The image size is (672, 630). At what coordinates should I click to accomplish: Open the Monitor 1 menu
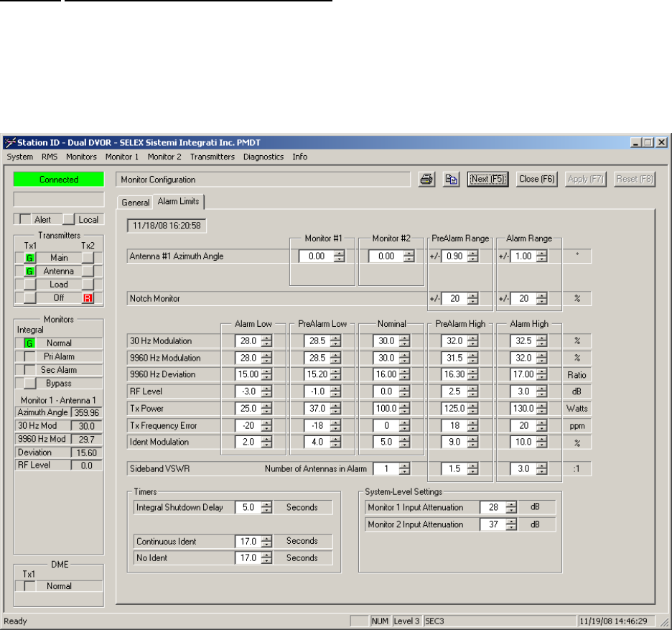click(122, 157)
